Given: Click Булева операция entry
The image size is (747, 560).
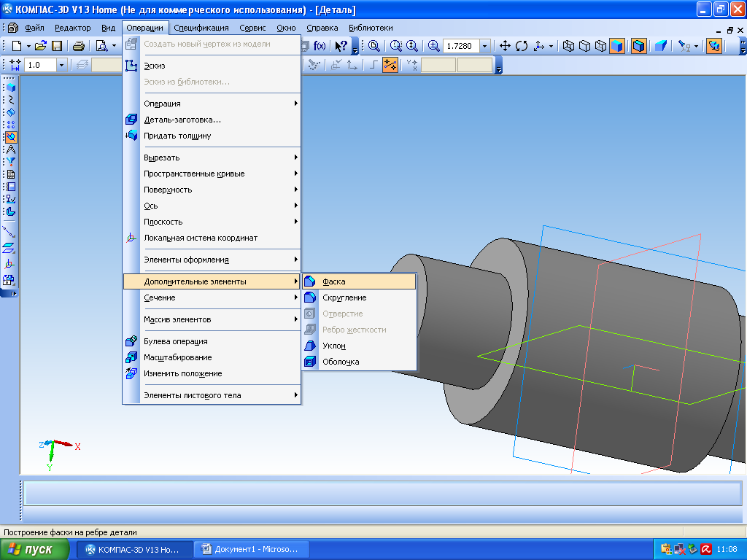Looking at the screenshot, I should pyautogui.click(x=212, y=341).
